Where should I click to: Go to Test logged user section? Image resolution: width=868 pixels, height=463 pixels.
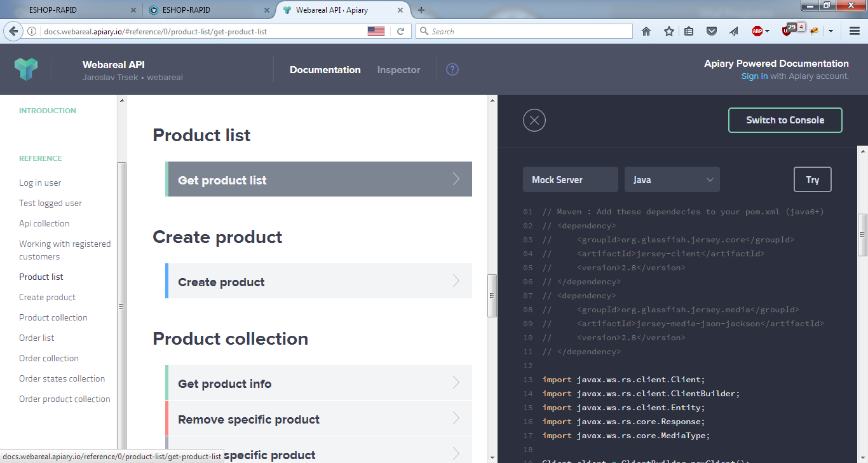pos(50,203)
